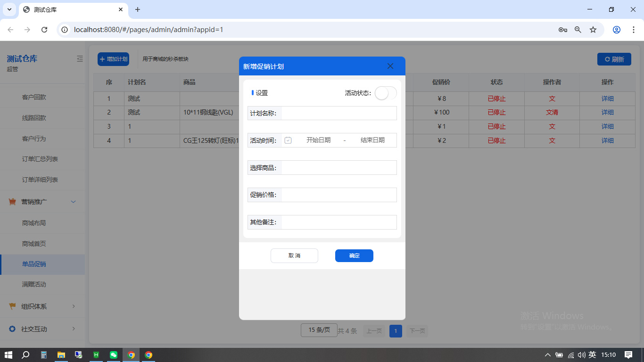Screen dimensions: 644x362
Task: Toggle the 活动状态 switch
Action: click(386, 93)
